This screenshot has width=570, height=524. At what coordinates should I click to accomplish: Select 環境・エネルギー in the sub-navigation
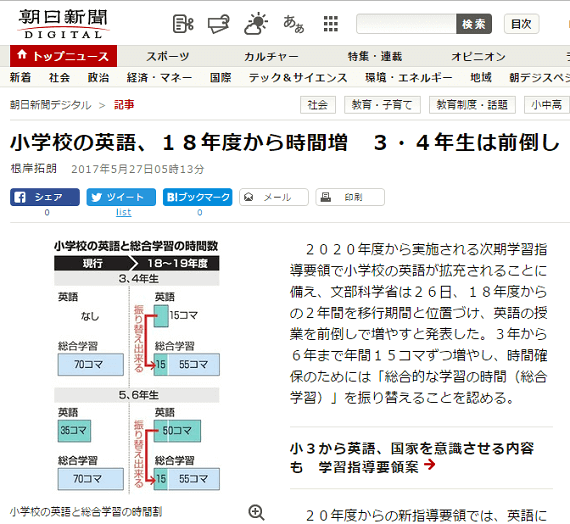409,77
